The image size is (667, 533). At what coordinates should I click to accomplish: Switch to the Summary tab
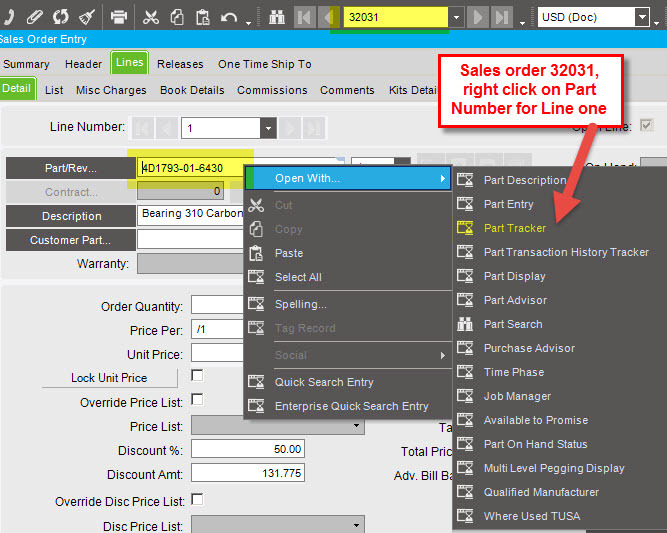tap(26, 64)
